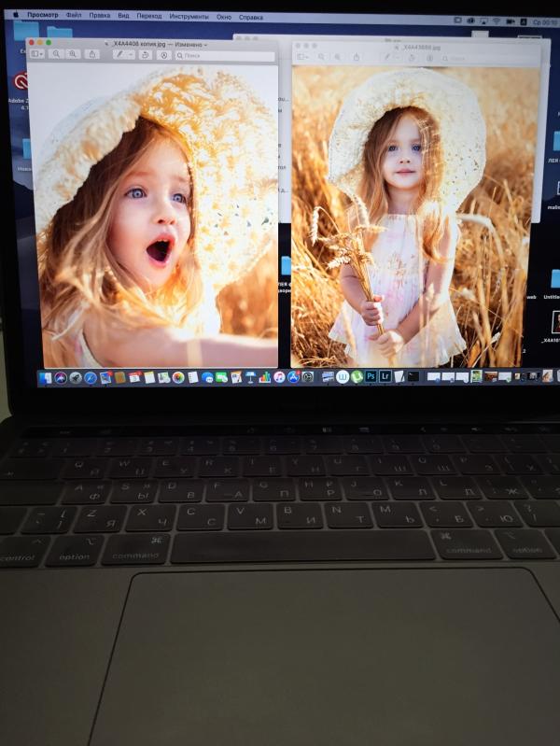This screenshot has width=560, height=746.
Task: Open the Окно menu
Action: (224, 17)
